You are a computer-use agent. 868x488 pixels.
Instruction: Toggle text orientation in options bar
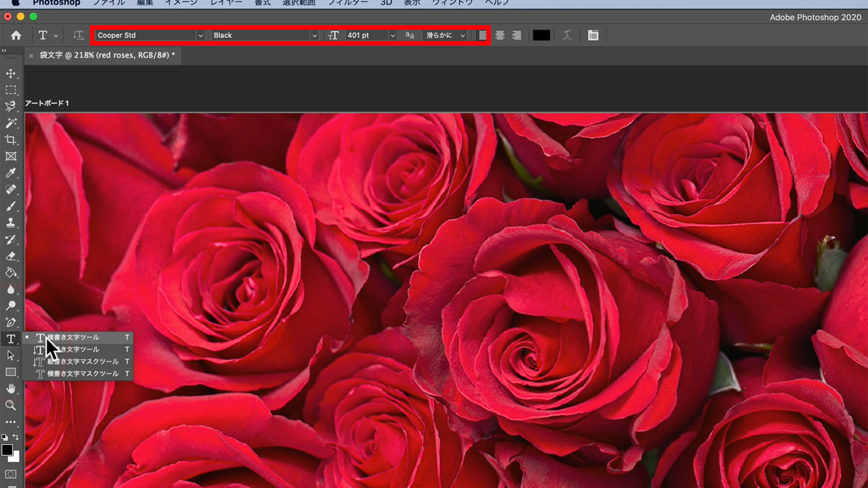[x=78, y=35]
